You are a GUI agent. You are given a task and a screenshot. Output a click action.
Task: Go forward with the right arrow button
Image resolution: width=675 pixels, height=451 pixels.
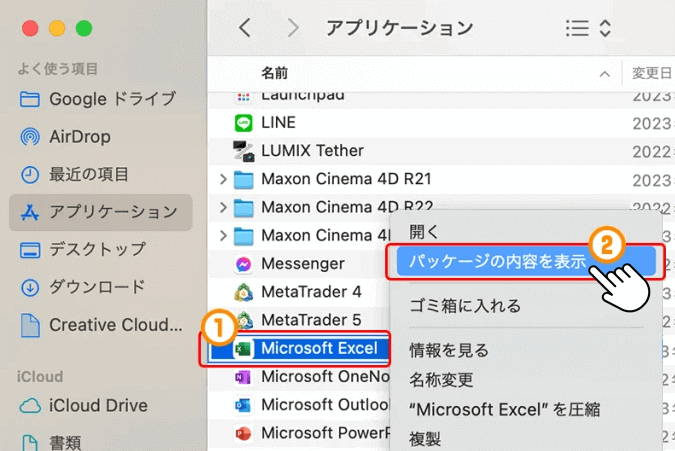[293, 28]
